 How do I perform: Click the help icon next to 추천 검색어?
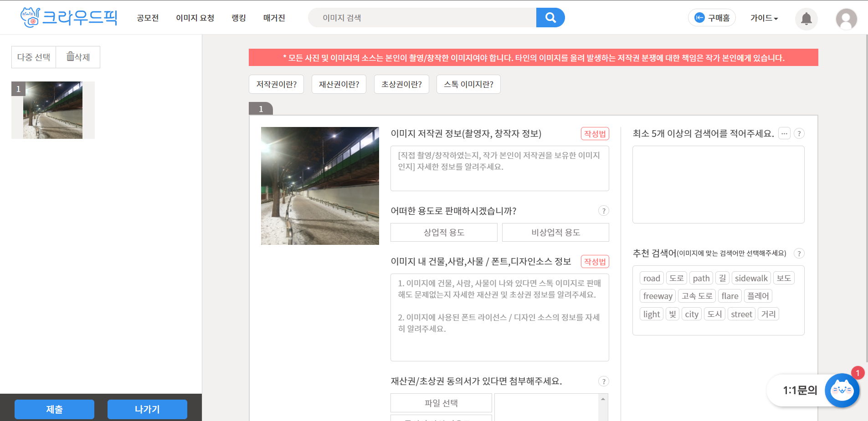click(799, 254)
